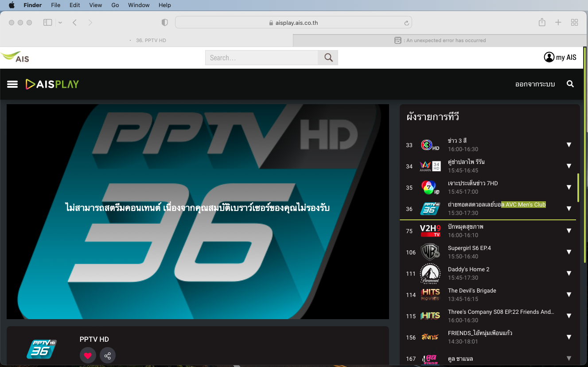
Task: Expand schedule for Supergirl S6 EP.4
Action: pyautogui.click(x=569, y=252)
